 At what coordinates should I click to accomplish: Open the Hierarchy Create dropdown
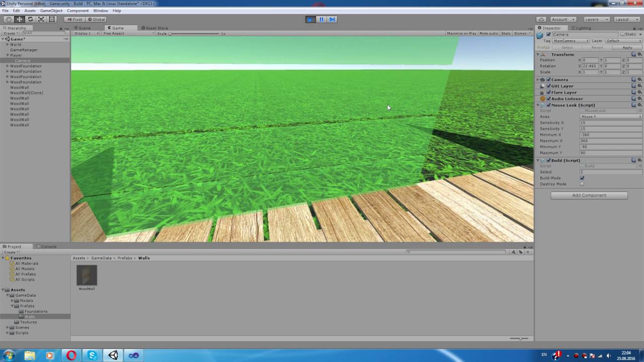point(11,33)
